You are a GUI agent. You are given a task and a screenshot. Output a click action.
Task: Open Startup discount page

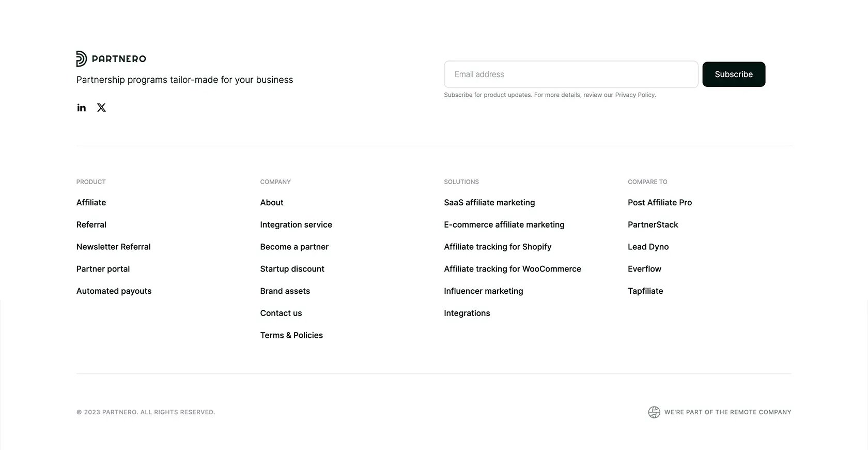point(292,269)
